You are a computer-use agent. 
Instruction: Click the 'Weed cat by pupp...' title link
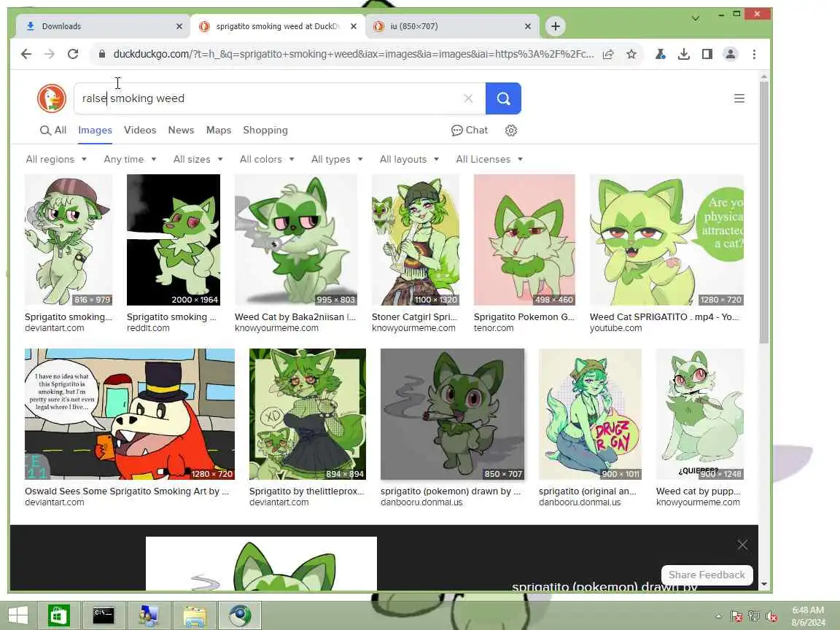point(698,491)
